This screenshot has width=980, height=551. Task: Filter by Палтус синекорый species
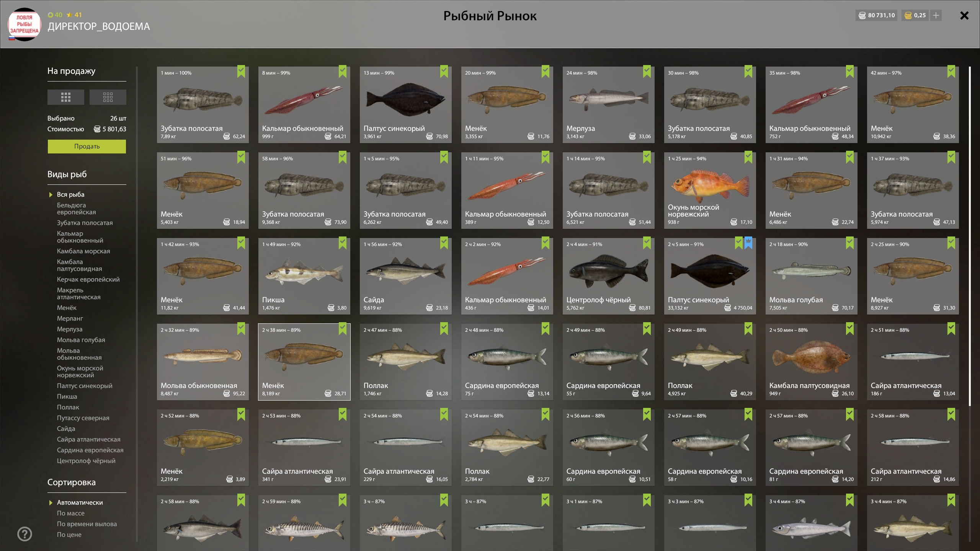click(85, 386)
